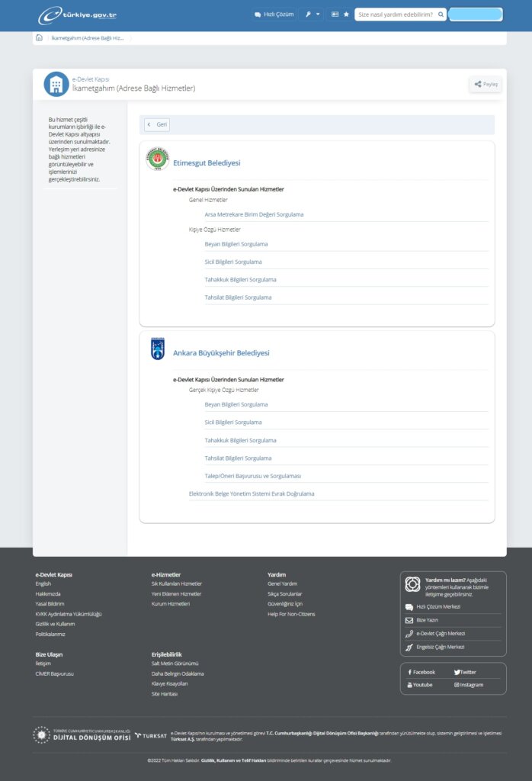Viewport: 532px width, 781px height.
Task: Open Etimesgut Sicil Bilgileri Sorgulama
Action: click(233, 262)
